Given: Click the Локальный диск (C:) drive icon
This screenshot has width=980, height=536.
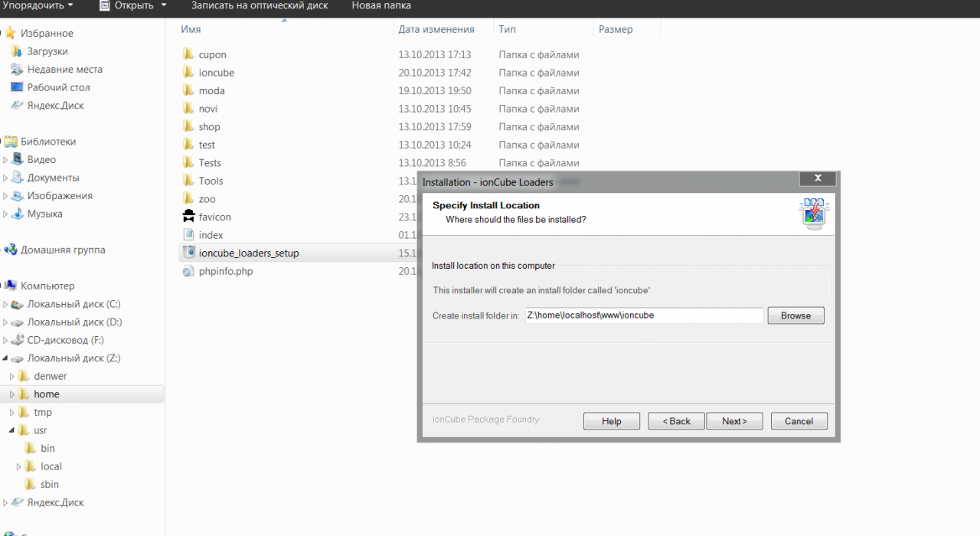Looking at the screenshot, I should (x=17, y=304).
